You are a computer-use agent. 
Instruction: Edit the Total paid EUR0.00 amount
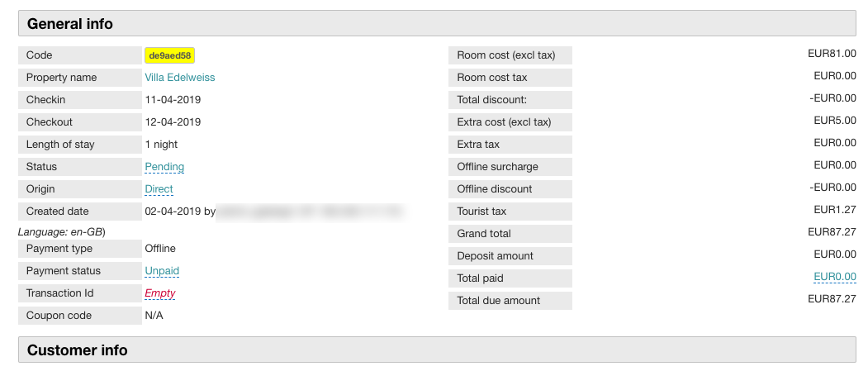[x=835, y=278]
